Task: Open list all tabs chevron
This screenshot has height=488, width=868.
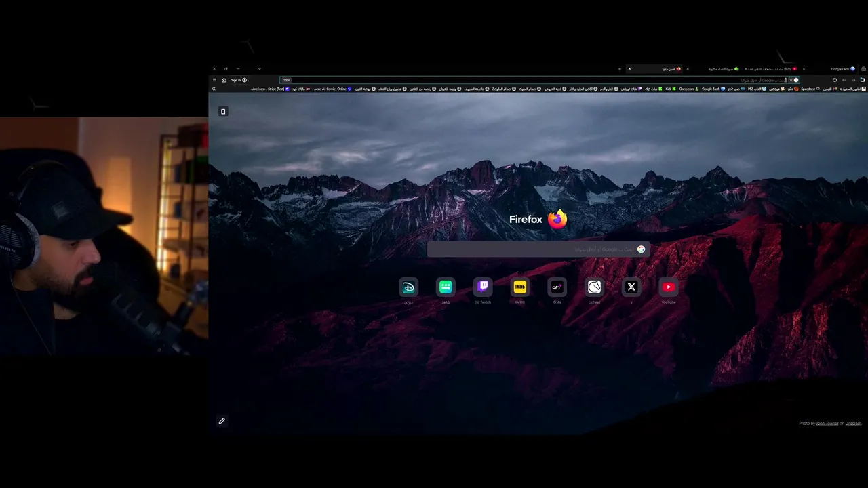Action: pos(259,69)
